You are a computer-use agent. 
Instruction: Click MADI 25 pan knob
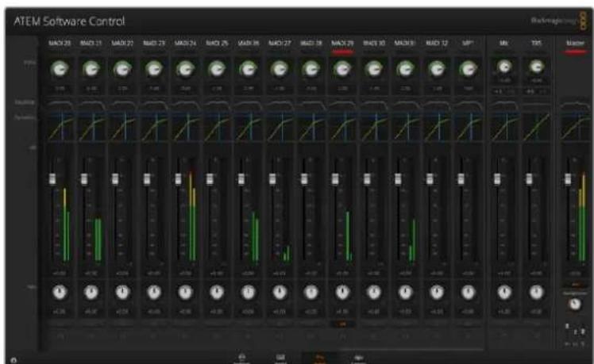point(217,292)
